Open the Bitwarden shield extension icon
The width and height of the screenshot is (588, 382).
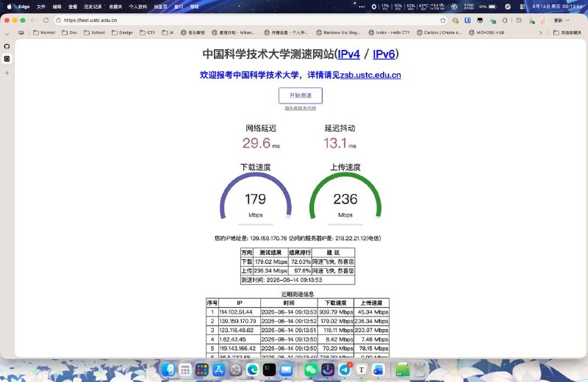[x=467, y=21]
